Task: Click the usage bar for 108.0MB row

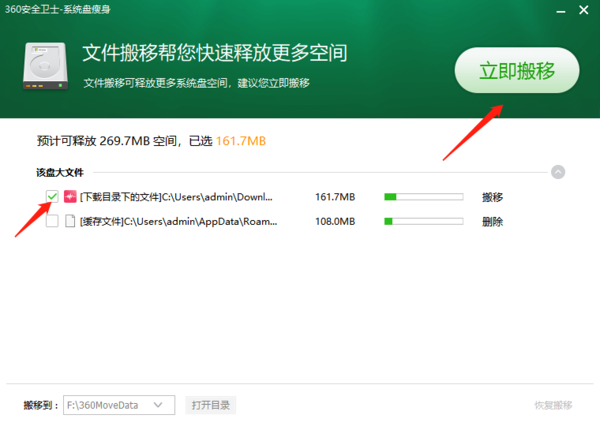Action: click(424, 222)
